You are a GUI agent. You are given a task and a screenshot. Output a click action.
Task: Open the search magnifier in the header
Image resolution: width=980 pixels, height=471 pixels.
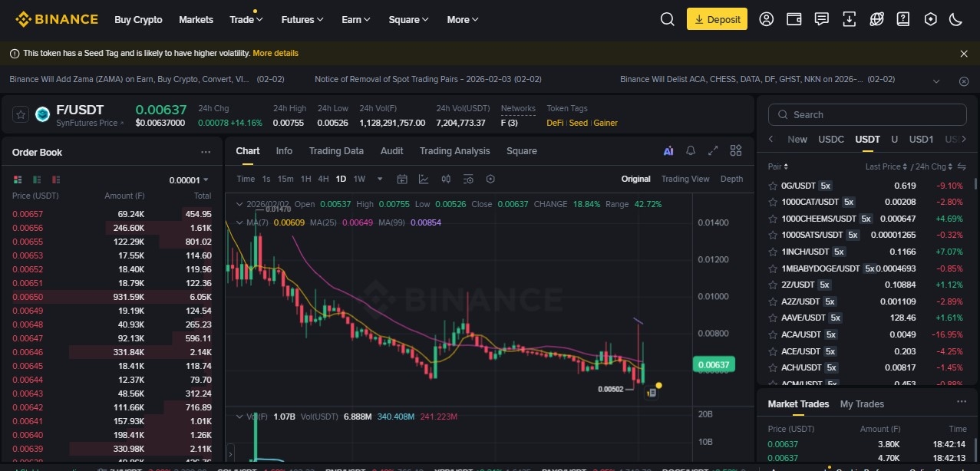667,19
